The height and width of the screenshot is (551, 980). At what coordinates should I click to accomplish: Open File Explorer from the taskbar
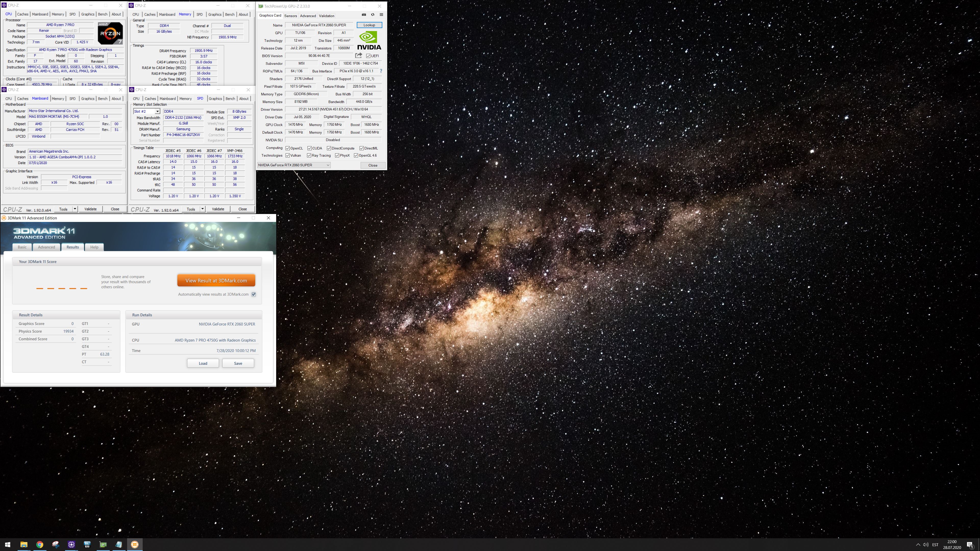(23, 544)
